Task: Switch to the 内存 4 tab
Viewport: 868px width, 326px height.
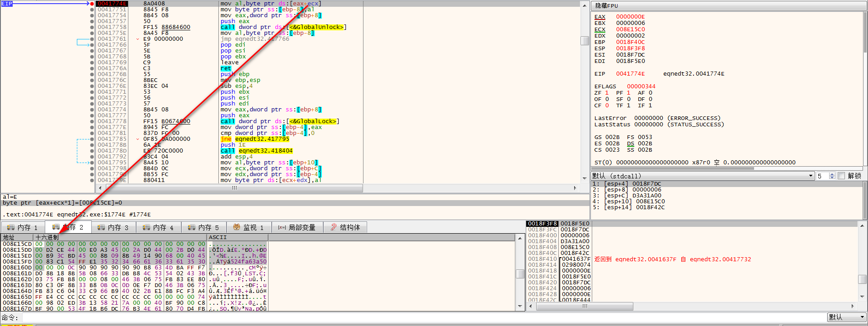Action: pyautogui.click(x=159, y=227)
